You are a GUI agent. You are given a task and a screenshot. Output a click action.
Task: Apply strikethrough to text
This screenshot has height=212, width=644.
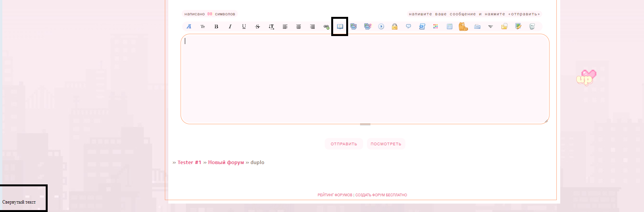257,26
